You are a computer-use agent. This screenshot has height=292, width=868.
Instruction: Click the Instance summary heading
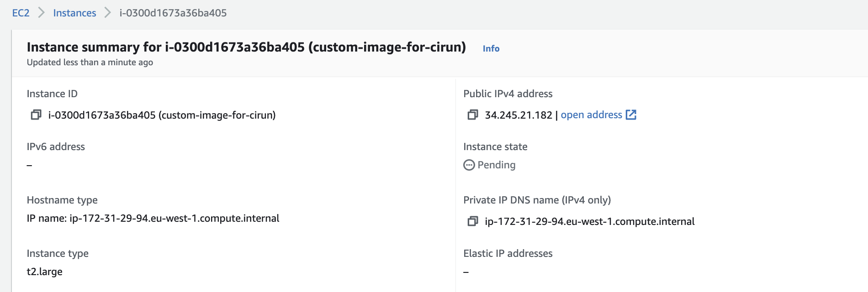[247, 47]
